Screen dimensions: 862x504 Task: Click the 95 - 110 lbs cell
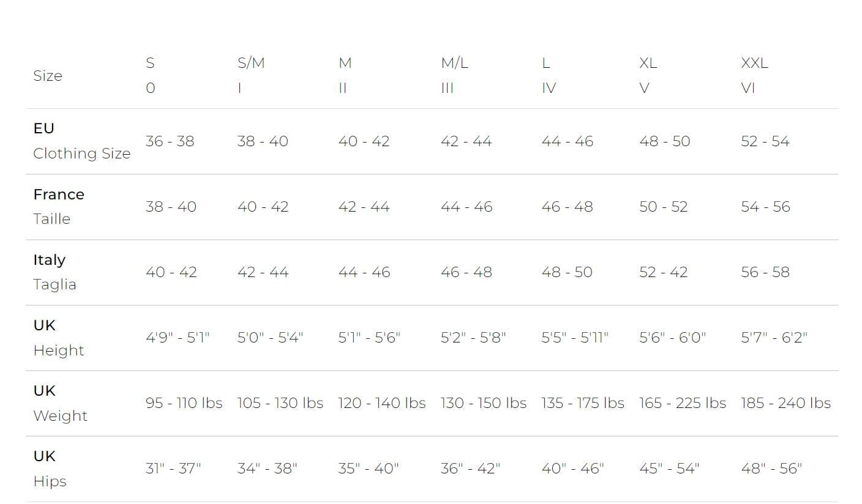click(x=184, y=403)
